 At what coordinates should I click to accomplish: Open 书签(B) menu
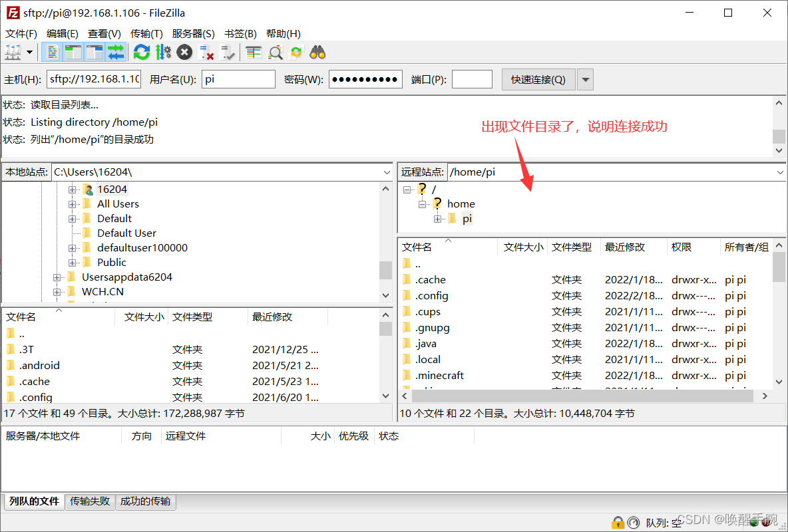[x=240, y=34]
